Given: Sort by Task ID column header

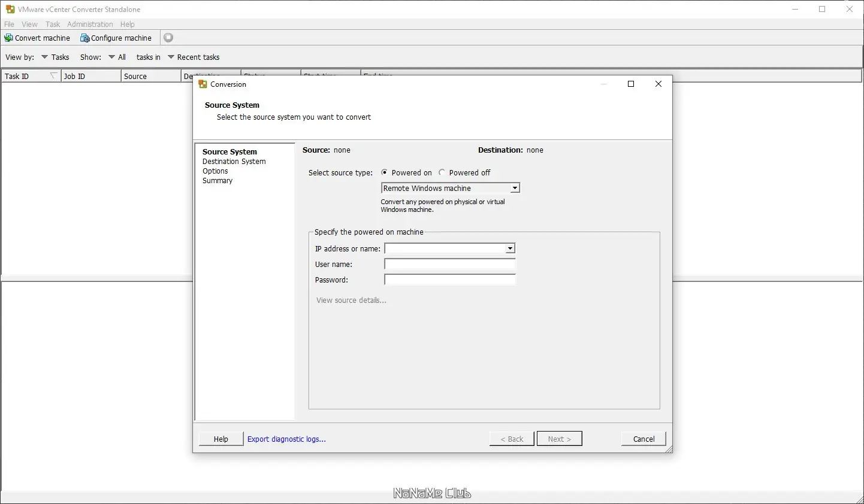Looking at the screenshot, I should point(31,76).
